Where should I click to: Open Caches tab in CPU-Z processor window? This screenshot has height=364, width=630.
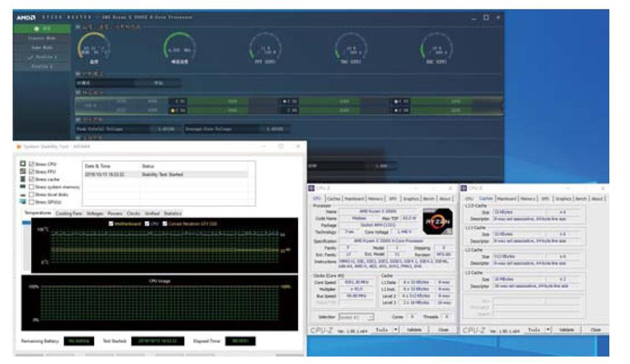(x=333, y=198)
